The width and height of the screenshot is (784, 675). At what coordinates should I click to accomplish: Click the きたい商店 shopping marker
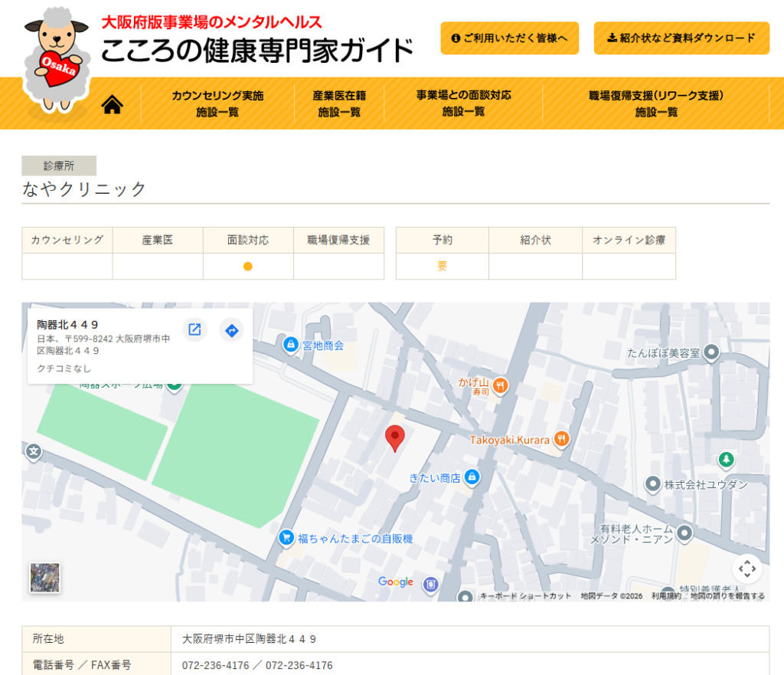[x=472, y=477]
